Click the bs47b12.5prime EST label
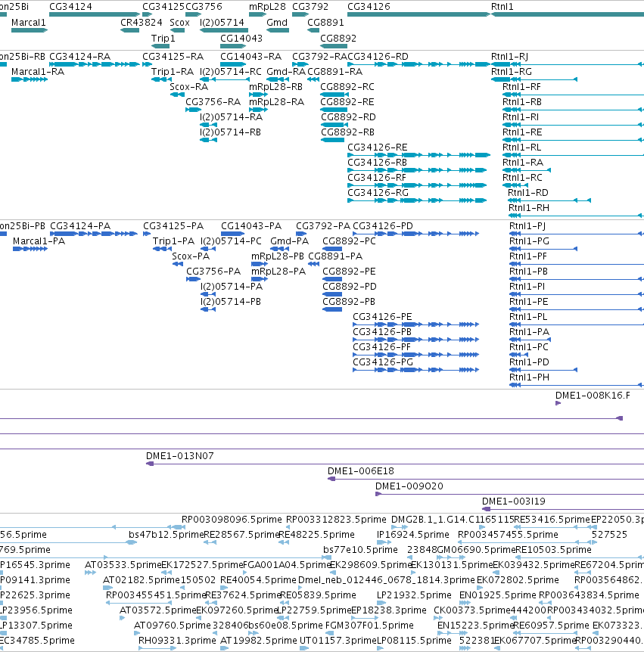 (166, 535)
